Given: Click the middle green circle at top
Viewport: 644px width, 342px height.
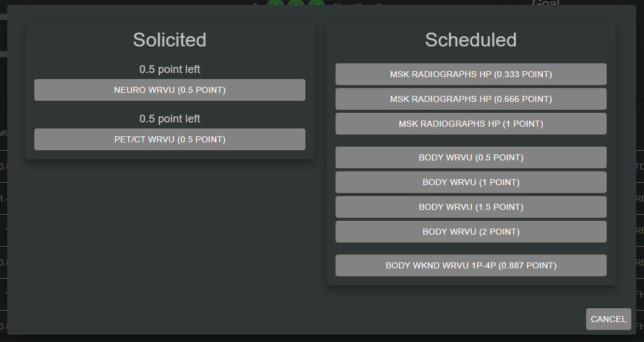Looking at the screenshot, I should (x=296, y=3).
